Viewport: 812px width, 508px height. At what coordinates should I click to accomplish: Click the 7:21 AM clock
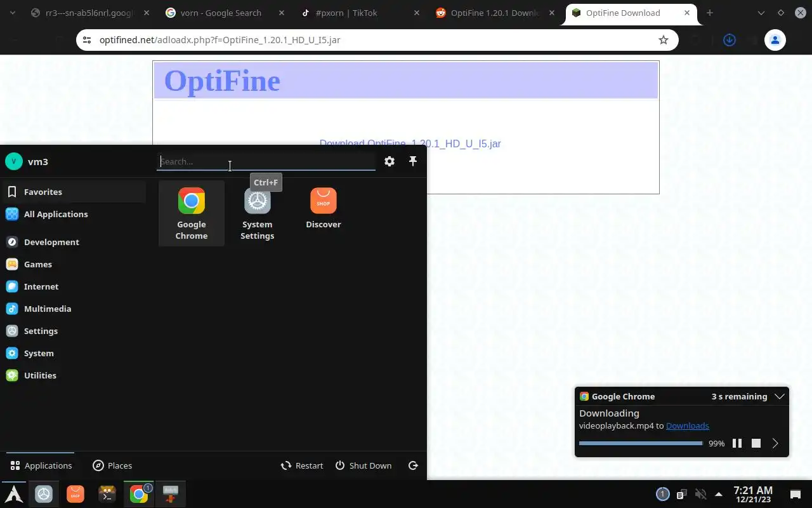[753, 494]
